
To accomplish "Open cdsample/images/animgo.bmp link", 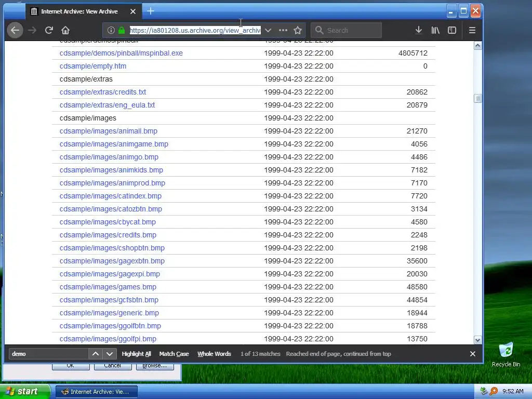I will (109, 157).
